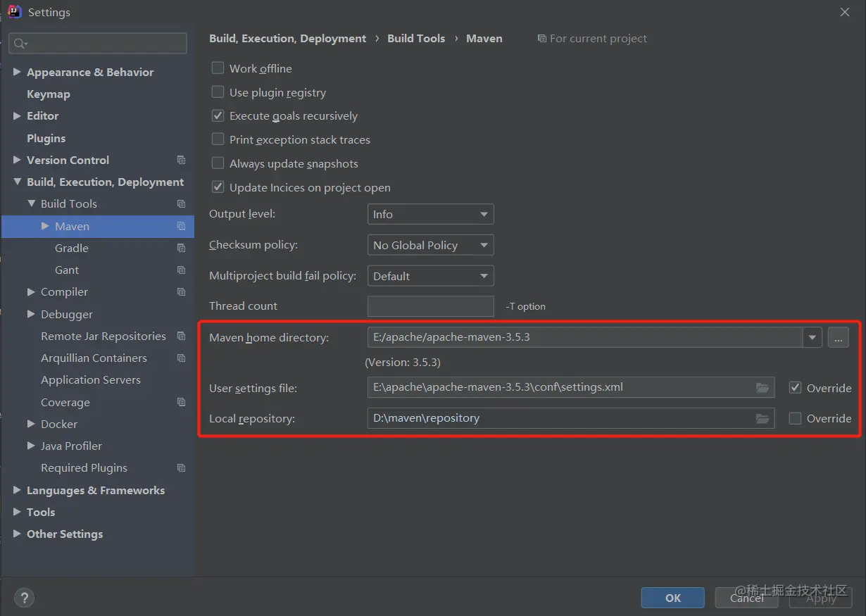The height and width of the screenshot is (616, 866).
Task: Expand the Editor section arrow
Action: point(17,115)
